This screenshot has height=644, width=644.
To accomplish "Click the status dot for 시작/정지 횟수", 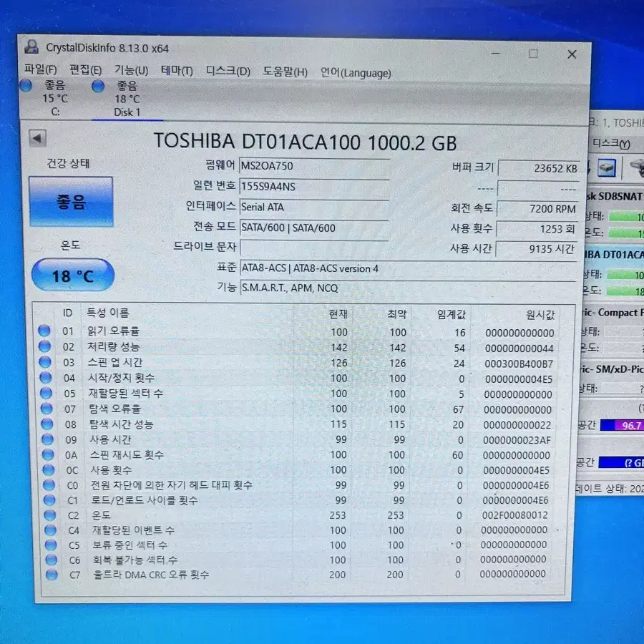I will coord(46,377).
